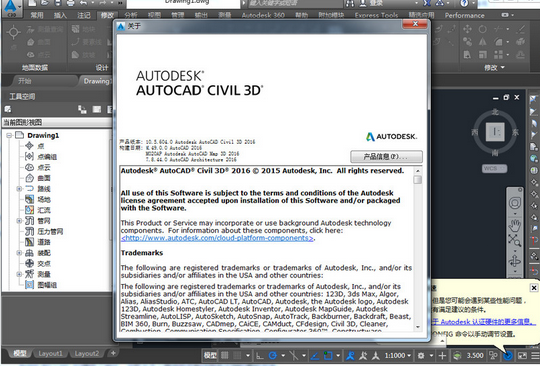This screenshot has height=366, width=540.
Task: Toggle 2D object snap in status bar
Action: point(328,355)
